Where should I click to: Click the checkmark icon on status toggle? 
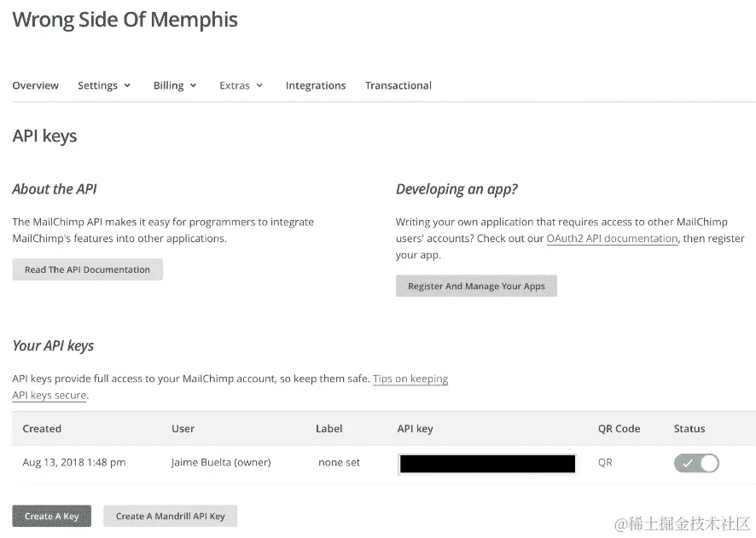688,463
